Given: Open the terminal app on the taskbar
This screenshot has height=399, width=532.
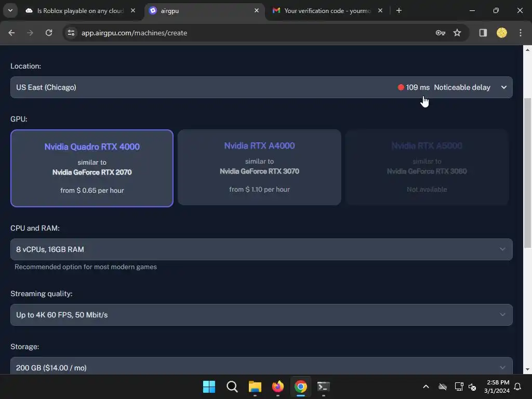Looking at the screenshot, I should [x=323, y=387].
